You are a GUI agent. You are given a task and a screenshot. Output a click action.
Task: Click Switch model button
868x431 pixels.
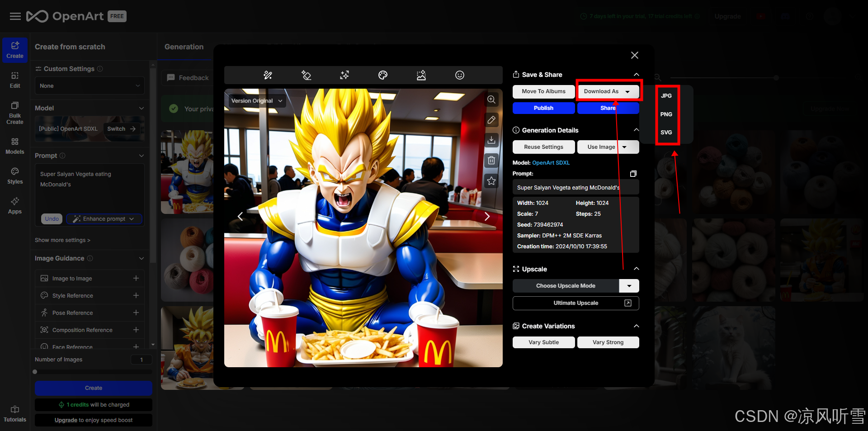click(x=121, y=129)
